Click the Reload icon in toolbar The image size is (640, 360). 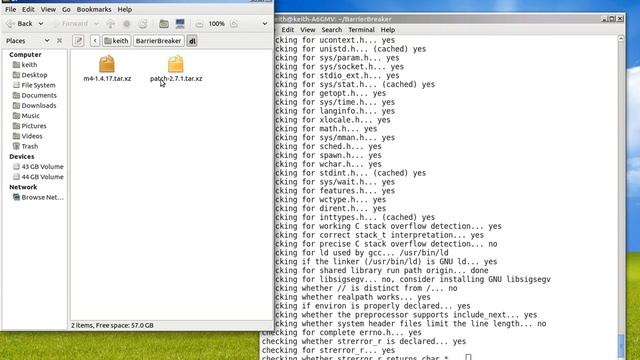pos(142,24)
